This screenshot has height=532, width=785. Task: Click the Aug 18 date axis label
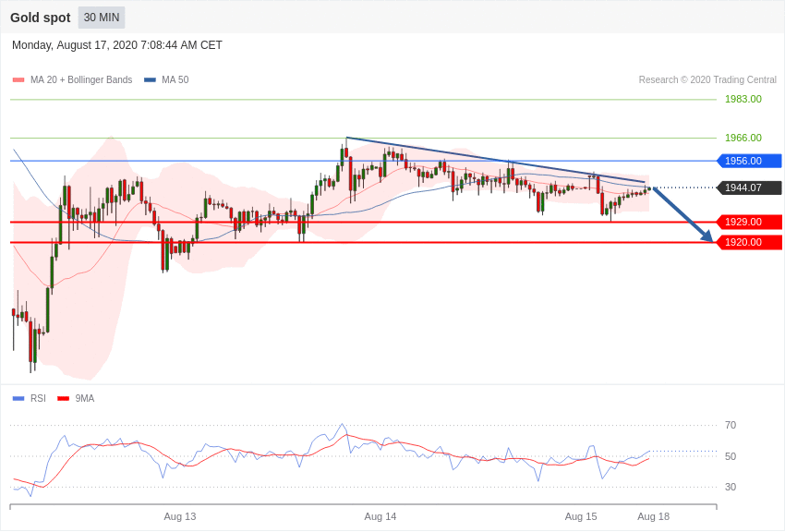point(653,517)
